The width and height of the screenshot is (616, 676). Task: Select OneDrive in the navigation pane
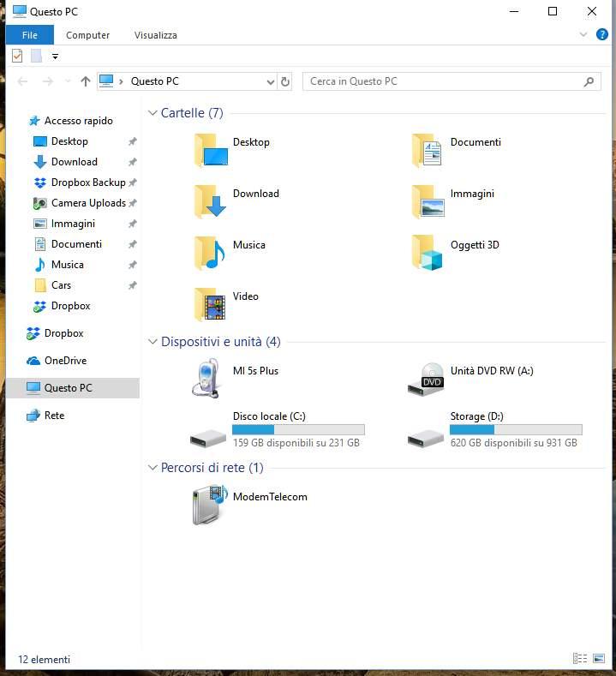pos(65,361)
